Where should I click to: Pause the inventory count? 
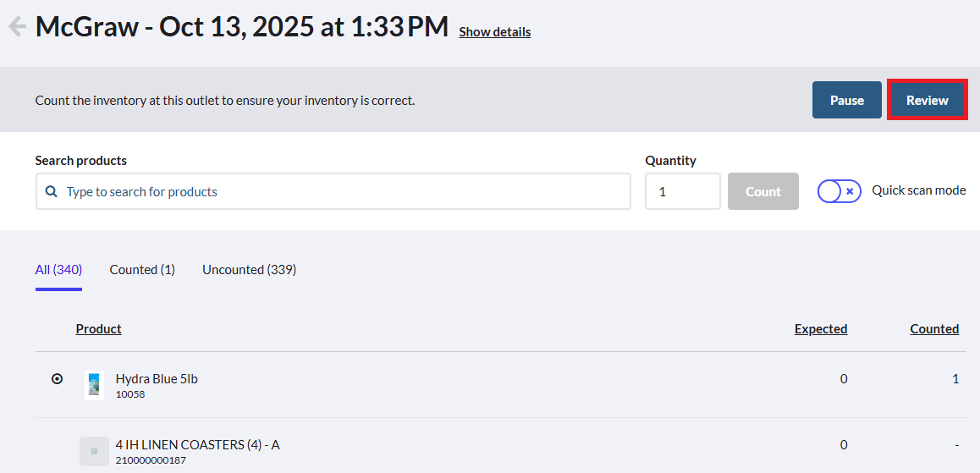coord(847,100)
